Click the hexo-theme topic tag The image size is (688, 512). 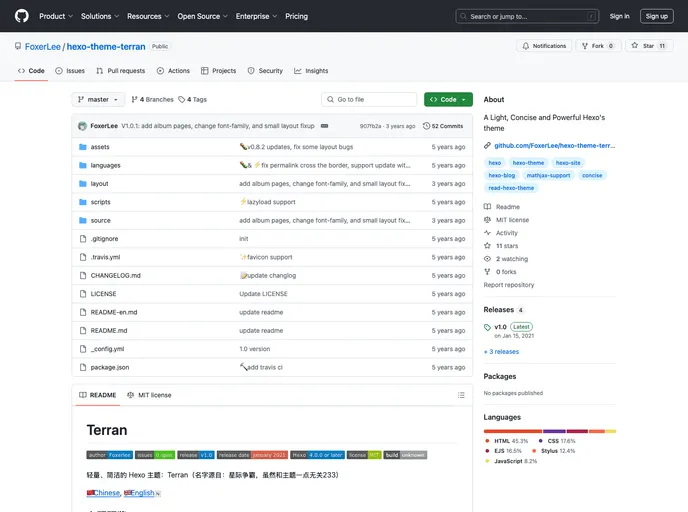click(x=528, y=163)
